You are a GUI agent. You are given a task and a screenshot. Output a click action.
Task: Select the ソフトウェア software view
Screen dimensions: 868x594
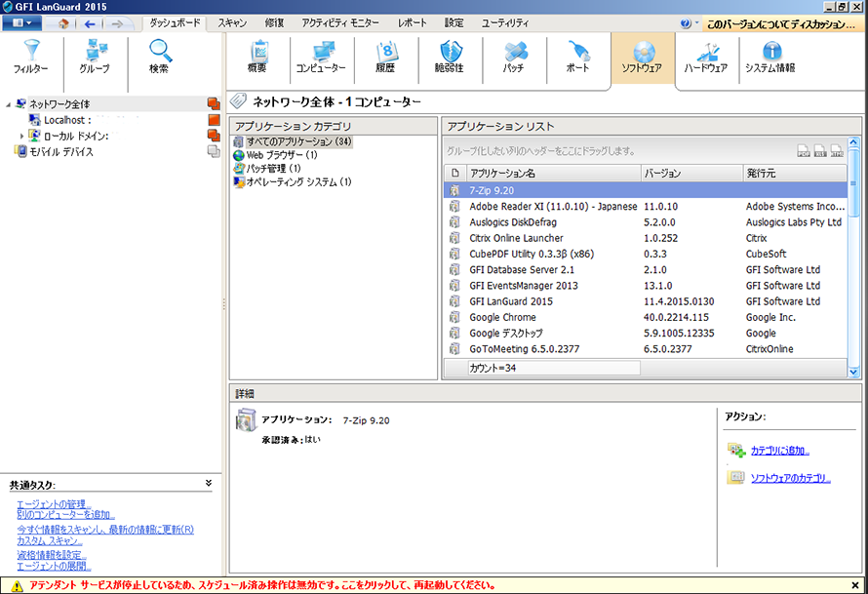click(x=642, y=57)
